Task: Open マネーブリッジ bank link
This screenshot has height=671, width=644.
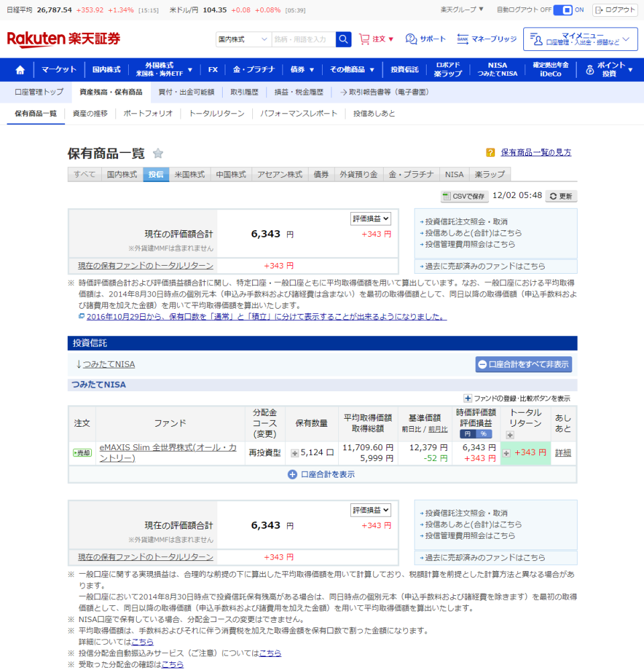Action: (x=486, y=39)
